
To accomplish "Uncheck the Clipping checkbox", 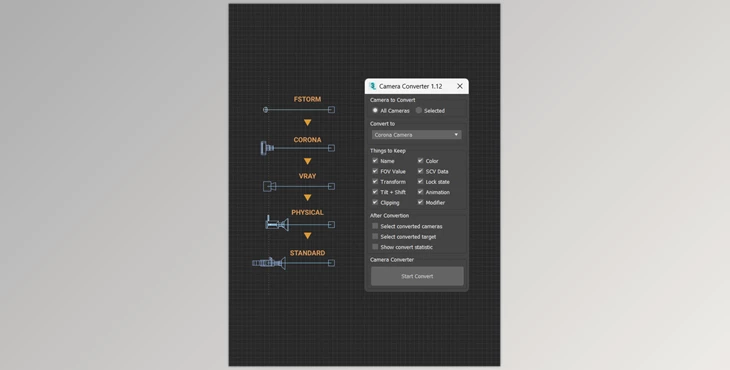I will [375, 202].
